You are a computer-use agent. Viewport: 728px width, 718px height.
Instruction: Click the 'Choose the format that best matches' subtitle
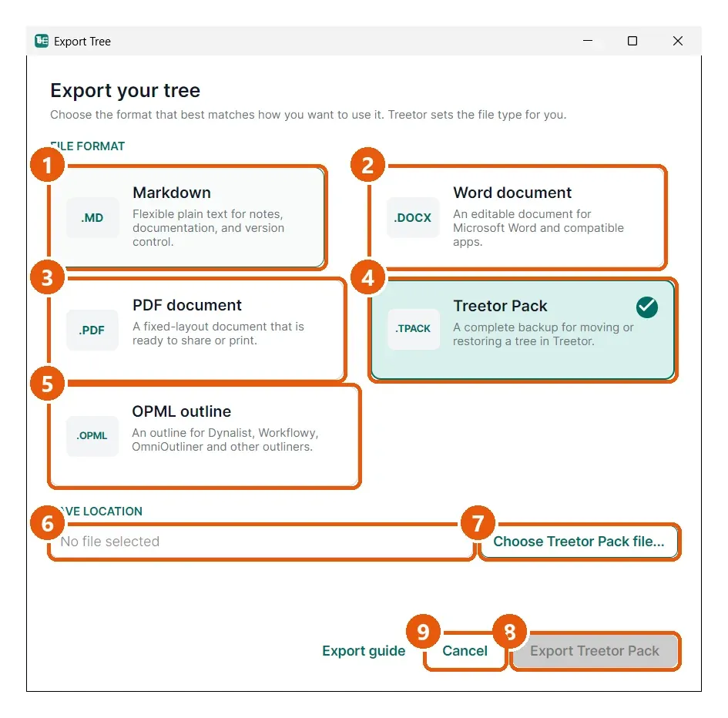click(x=308, y=115)
